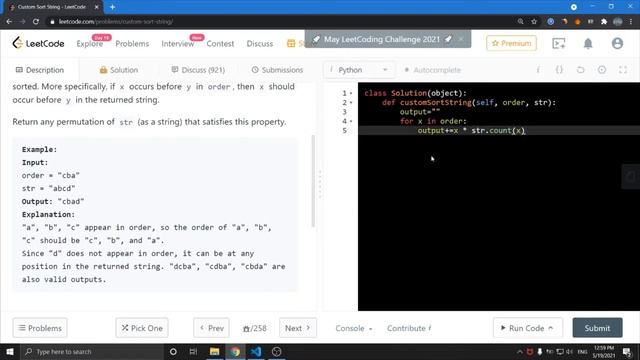Open browser zoom magnifier icon
The height and width of the screenshot is (360, 640).
click(520, 22)
